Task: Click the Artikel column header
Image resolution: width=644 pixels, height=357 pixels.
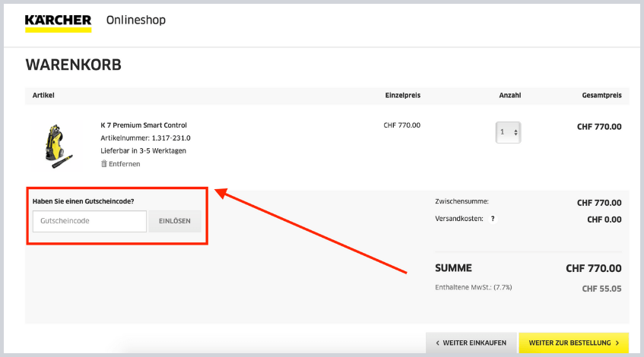Action: (x=43, y=96)
